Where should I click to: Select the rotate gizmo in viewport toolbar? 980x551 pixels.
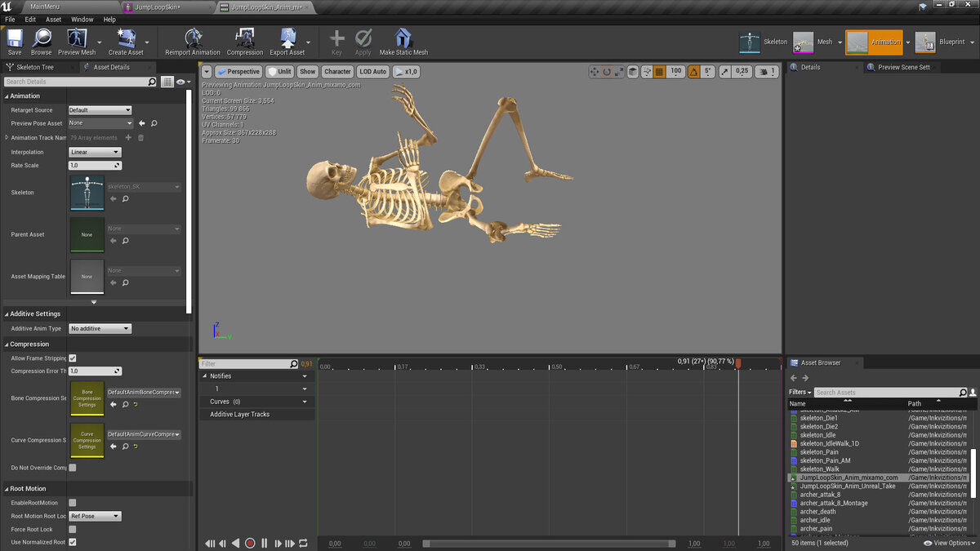[x=607, y=72]
